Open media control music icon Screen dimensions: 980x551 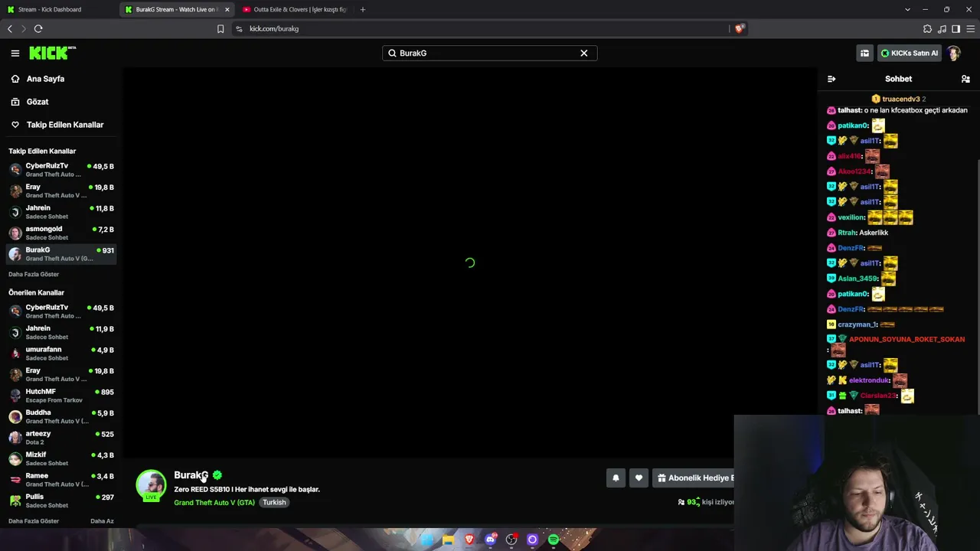pyautogui.click(x=942, y=29)
